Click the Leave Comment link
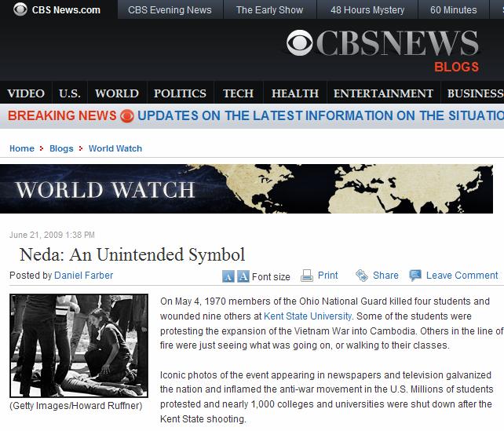Image resolution: width=504 pixels, height=431 pixels. pos(462,276)
